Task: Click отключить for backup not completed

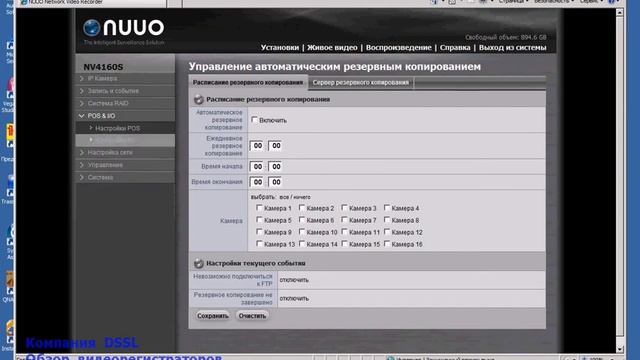Action: point(294,298)
